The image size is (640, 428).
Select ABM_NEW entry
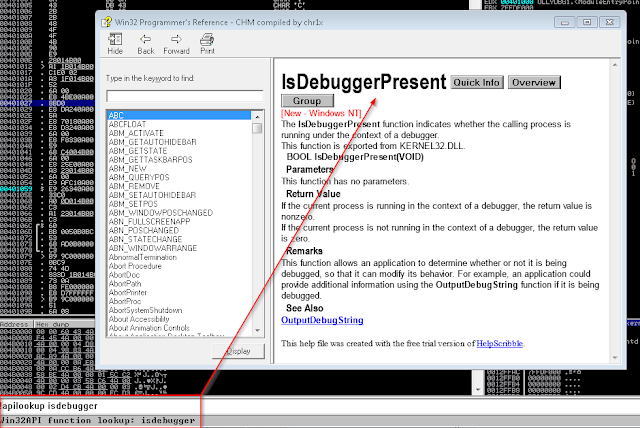(x=127, y=169)
